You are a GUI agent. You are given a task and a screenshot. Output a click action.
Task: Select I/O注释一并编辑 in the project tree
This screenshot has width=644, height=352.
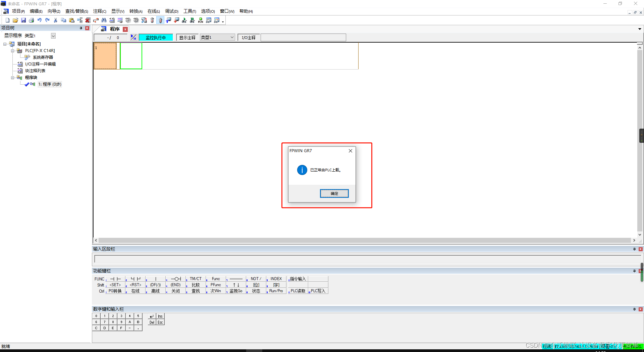(x=40, y=64)
